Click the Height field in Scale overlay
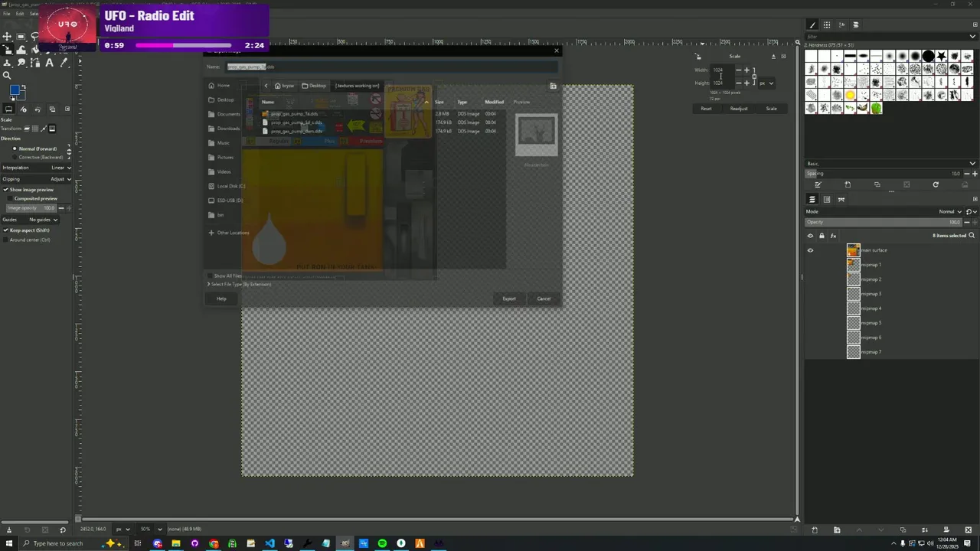 (722, 83)
